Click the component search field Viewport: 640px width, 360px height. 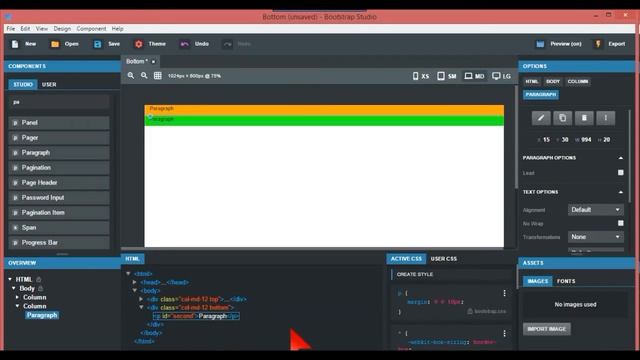(59, 102)
